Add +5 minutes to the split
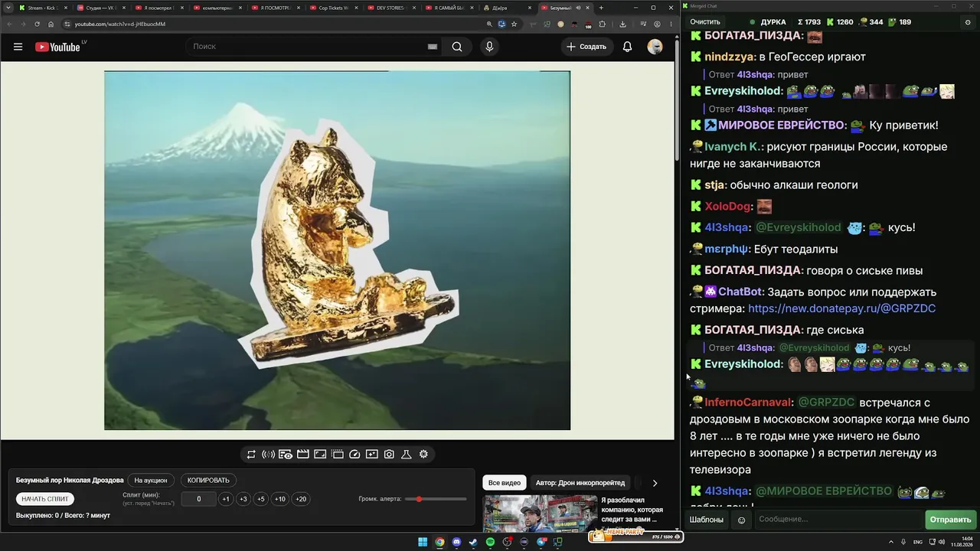The image size is (980, 551). coord(261,499)
